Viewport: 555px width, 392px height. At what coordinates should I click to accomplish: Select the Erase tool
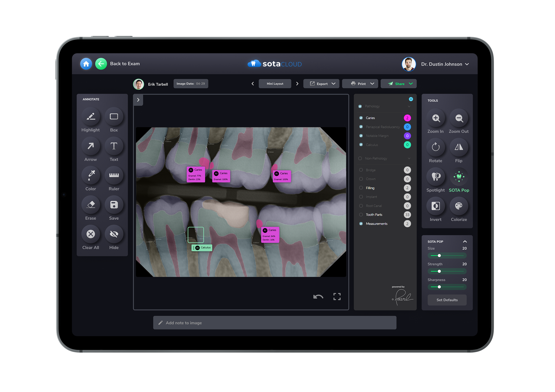pyautogui.click(x=91, y=205)
